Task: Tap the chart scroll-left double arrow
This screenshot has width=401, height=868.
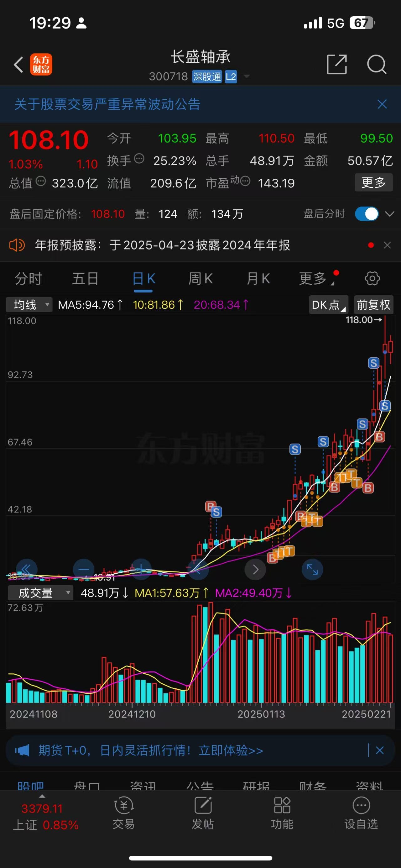Action: (x=26, y=570)
